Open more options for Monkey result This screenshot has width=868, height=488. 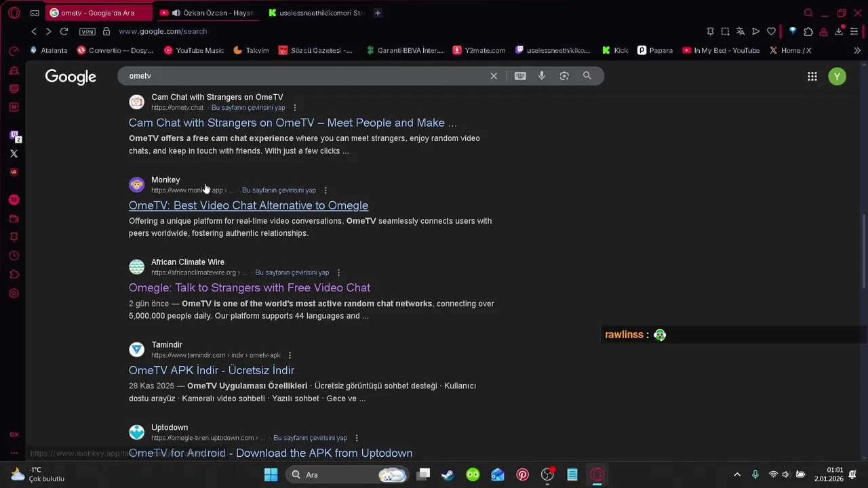click(x=325, y=190)
